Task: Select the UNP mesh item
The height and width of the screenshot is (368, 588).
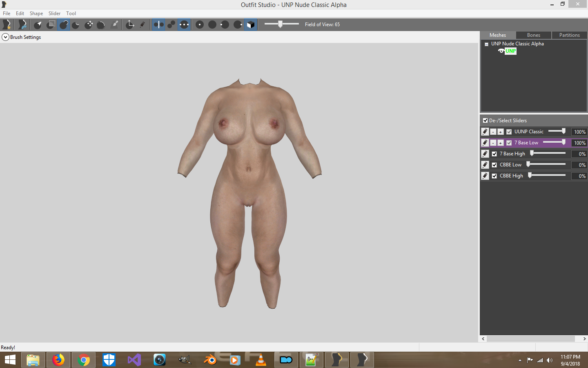Action: tap(511, 51)
